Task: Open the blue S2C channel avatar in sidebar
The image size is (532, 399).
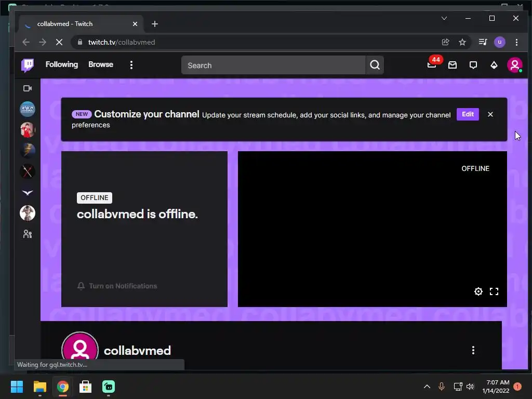Action: point(28,109)
